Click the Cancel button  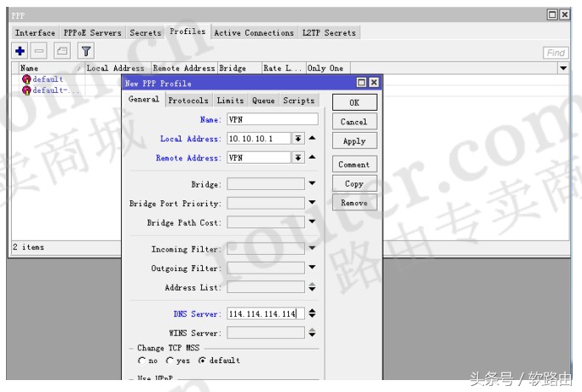[x=354, y=122]
